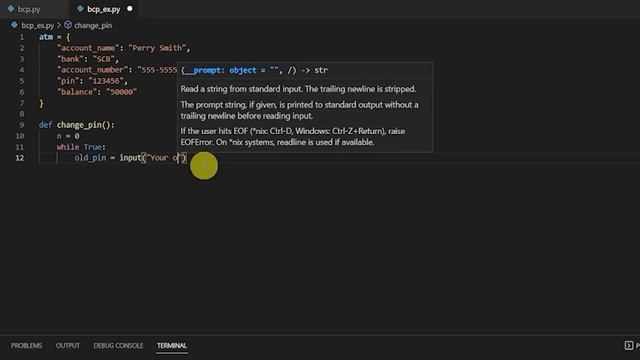
Task: Click line number 9 in the gutter
Action: tap(22, 125)
